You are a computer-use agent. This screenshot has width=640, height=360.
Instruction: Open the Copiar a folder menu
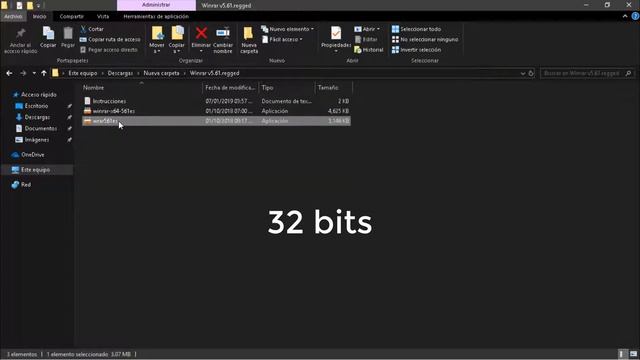(x=177, y=40)
